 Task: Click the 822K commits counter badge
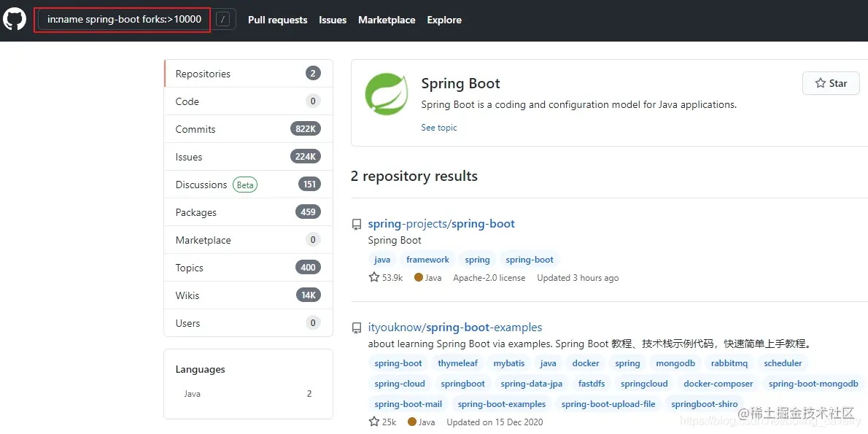point(306,129)
